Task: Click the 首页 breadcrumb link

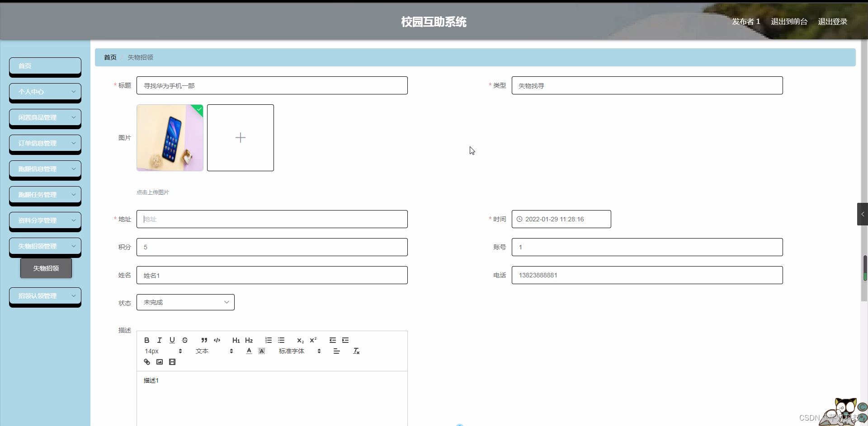Action: (109, 57)
